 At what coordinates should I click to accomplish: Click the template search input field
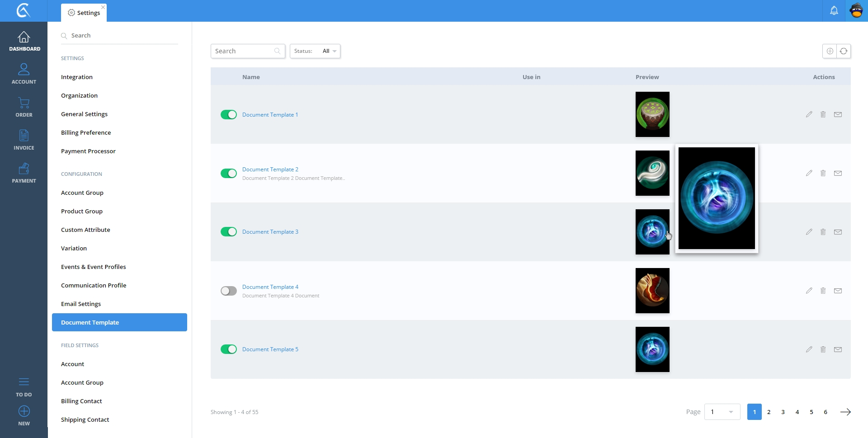click(x=243, y=51)
